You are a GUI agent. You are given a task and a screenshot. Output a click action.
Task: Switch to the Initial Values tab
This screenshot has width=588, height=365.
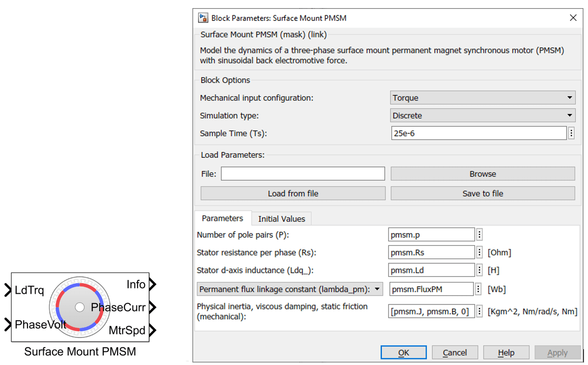(282, 219)
